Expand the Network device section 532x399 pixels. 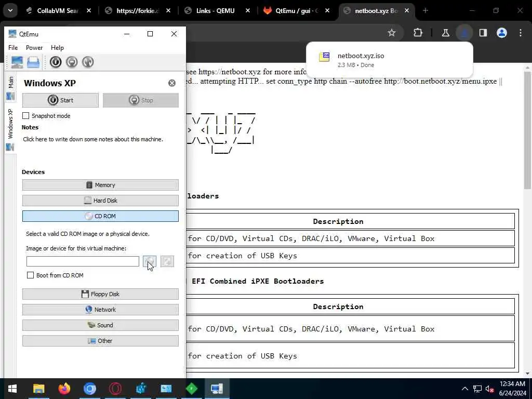(100, 310)
